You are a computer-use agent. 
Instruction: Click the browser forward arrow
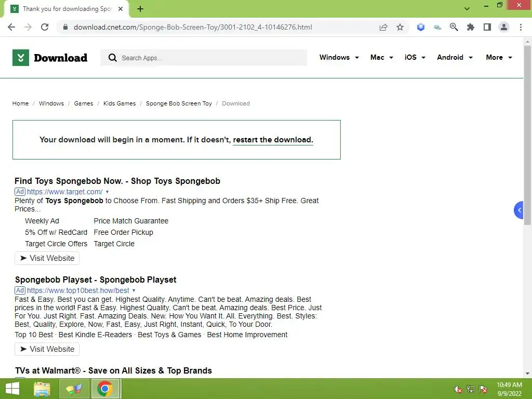coord(28,27)
